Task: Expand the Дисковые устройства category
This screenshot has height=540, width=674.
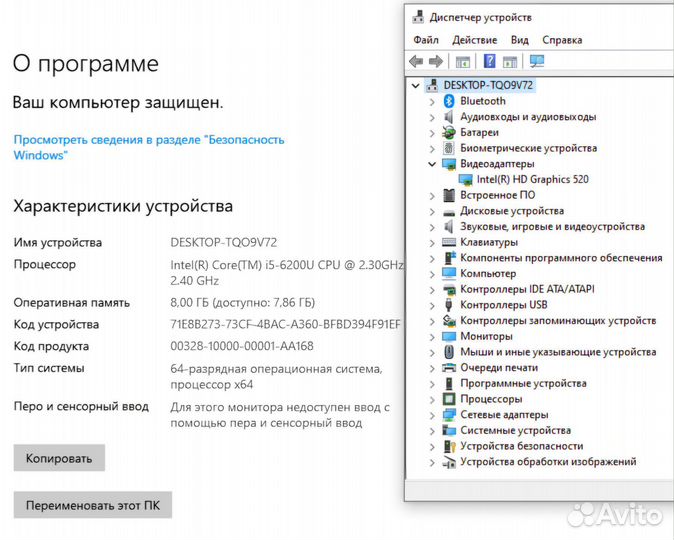Action: coord(432,212)
